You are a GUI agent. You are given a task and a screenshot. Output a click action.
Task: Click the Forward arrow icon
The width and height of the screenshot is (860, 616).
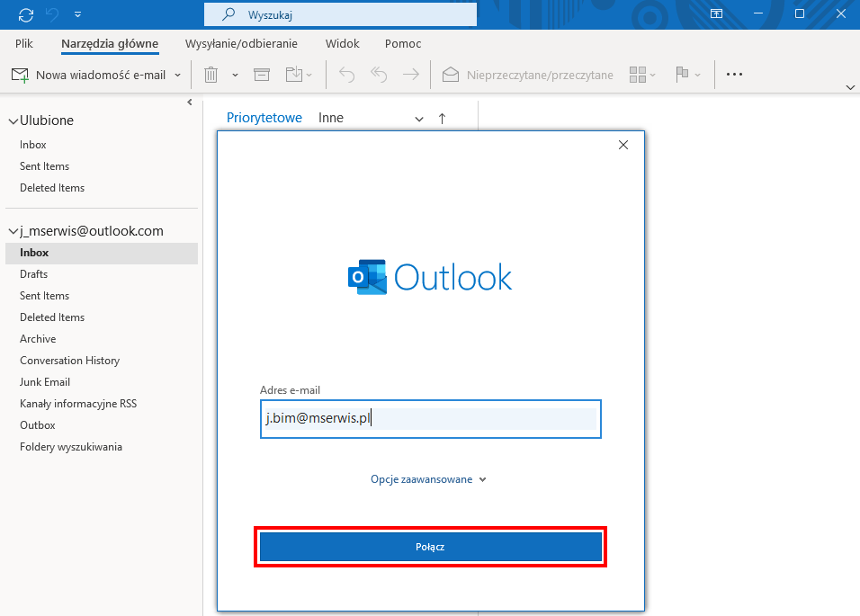tap(411, 75)
